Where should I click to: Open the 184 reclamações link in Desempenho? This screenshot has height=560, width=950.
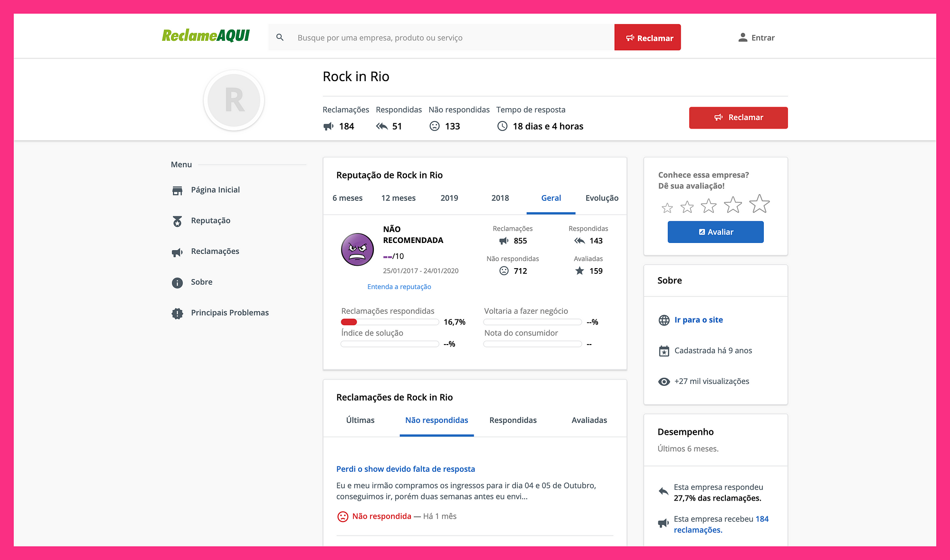721,524
